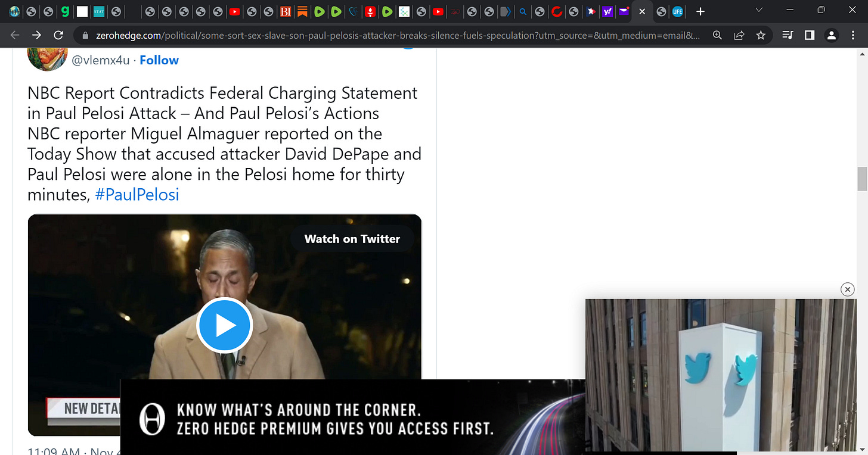Bookmark this page with the star
Viewport: 868px width, 455px height.
(761, 36)
